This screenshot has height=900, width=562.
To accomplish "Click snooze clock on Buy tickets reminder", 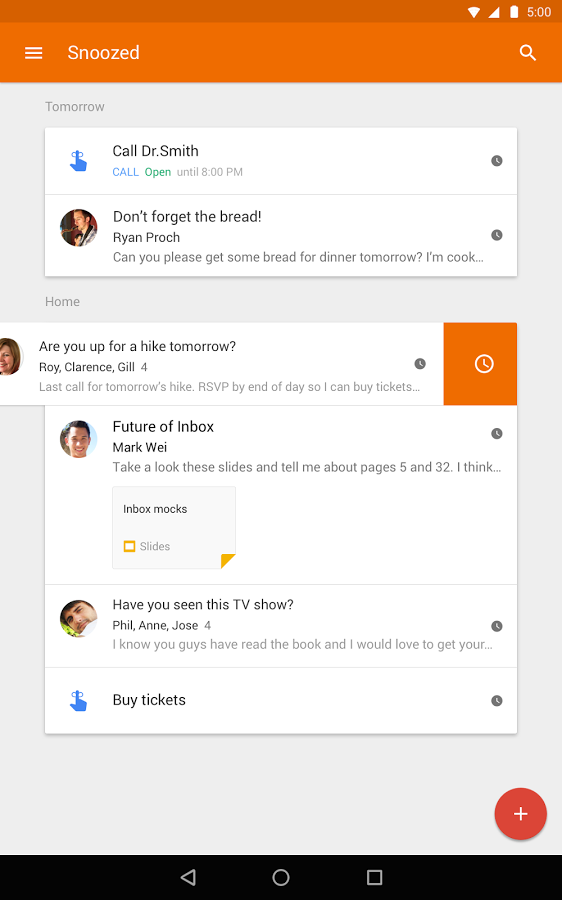I will pyautogui.click(x=497, y=700).
